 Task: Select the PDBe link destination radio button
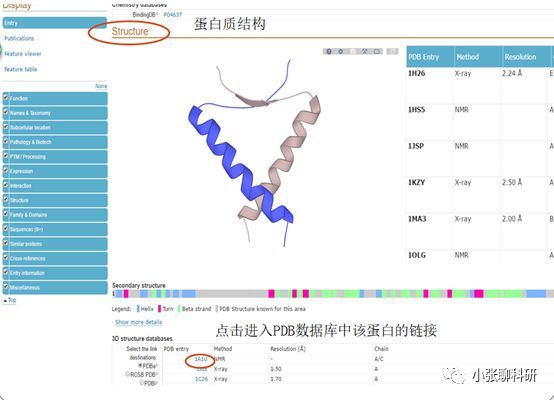point(140,366)
